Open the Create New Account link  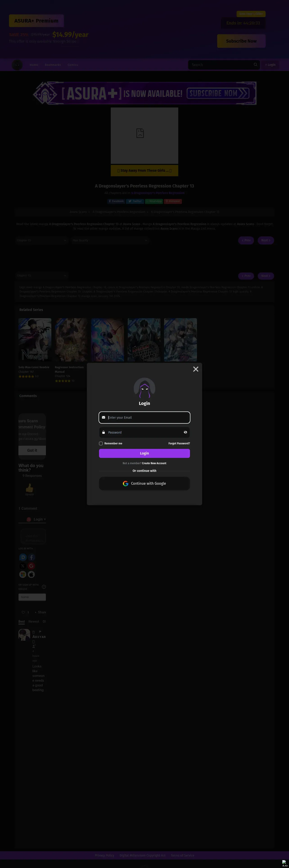coord(154,463)
